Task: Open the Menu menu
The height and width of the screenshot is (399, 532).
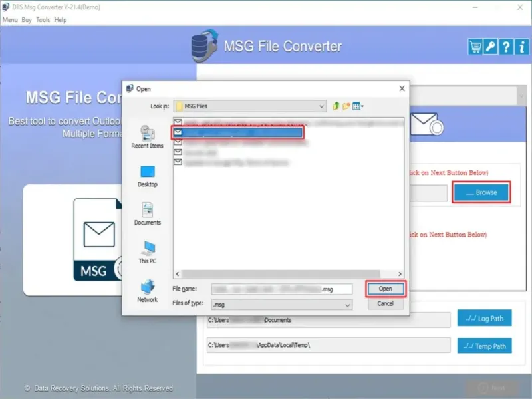Action: [x=10, y=20]
